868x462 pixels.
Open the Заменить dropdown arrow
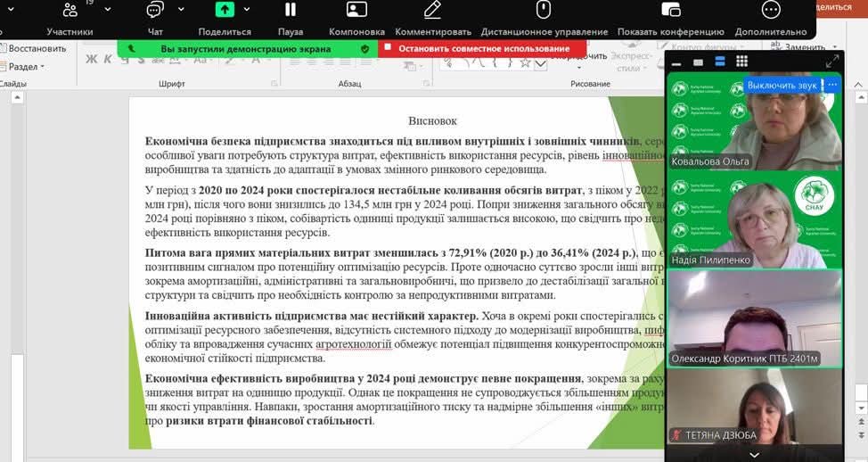(x=832, y=47)
